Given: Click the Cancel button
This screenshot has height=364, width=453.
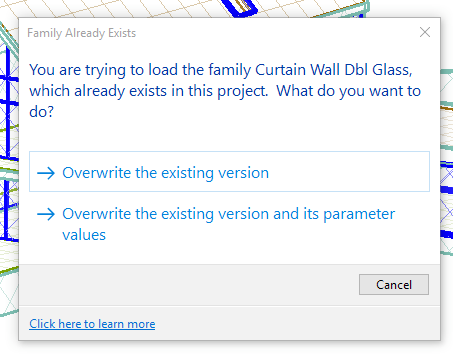Looking at the screenshot, I should pos(394,285).
